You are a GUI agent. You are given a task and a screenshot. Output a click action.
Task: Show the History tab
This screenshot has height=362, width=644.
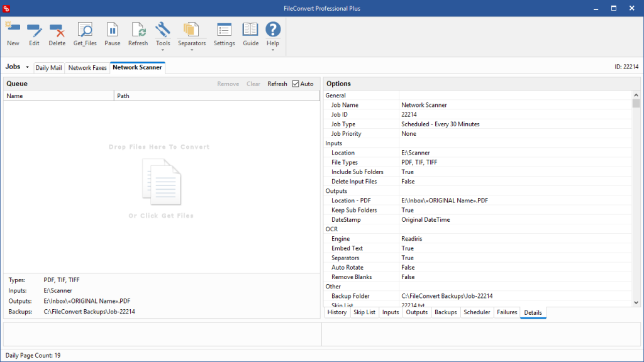click(x=337, y=312)
